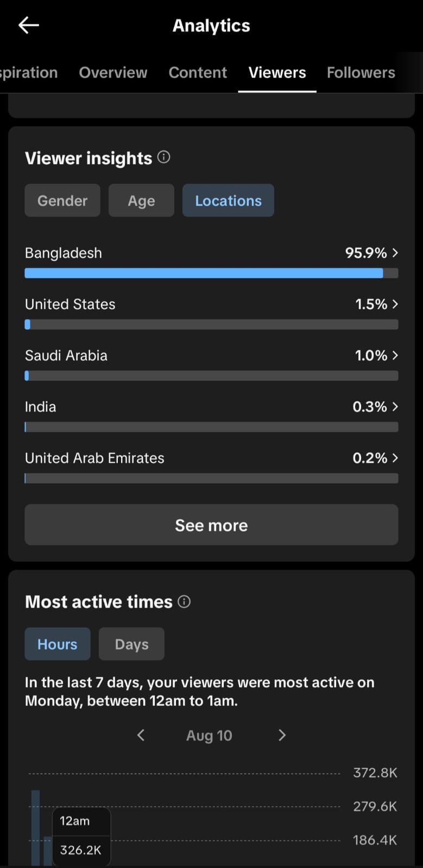The width and height of the screenshot is (423, 868).
Task: Switch active times to Hours
Action: click(58, 644)
